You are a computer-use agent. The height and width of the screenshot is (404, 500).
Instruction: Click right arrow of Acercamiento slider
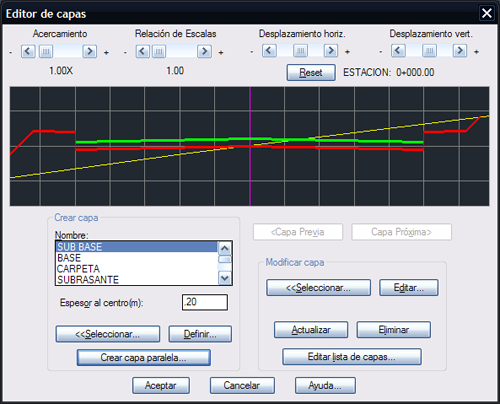(x=90, y=51)
